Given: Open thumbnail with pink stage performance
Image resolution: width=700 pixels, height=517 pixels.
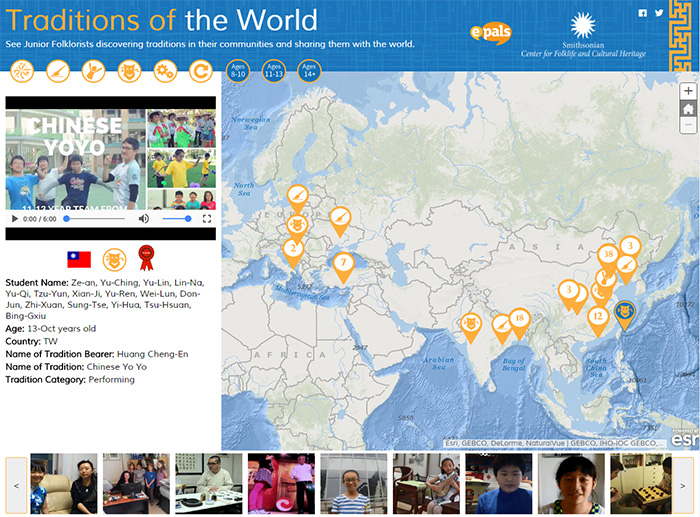Looking at the screenshot, I should [x=281, y=484].
